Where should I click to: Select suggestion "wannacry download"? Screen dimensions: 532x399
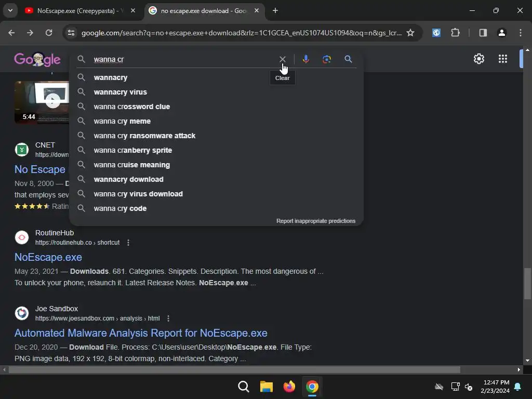point(216,179)
